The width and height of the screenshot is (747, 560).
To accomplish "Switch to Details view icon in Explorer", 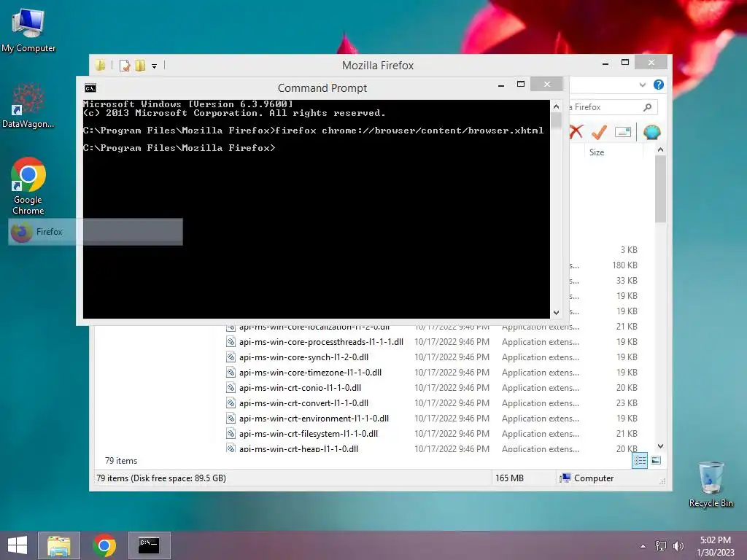I will point(640,461).
